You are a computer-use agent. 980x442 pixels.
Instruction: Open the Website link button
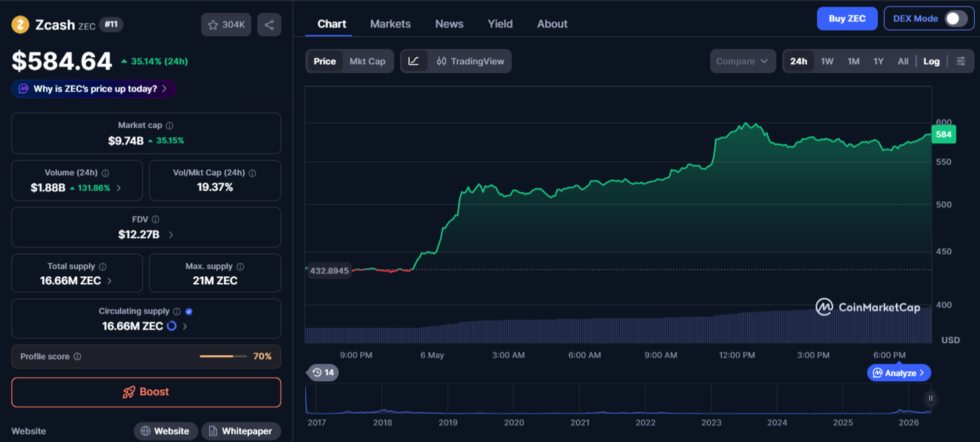pyautogui.click(x=166, y=431)
